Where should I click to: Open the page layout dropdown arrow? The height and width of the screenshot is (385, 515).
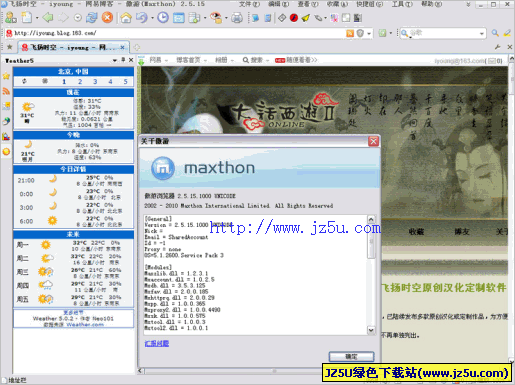(x=205, y=18)
